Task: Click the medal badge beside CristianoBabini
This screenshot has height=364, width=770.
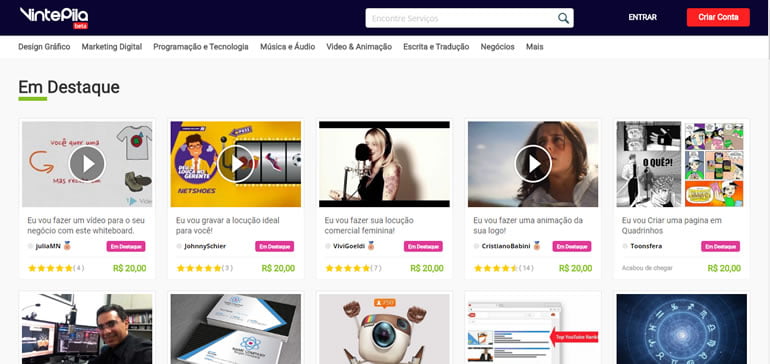Action: (537, 246)
